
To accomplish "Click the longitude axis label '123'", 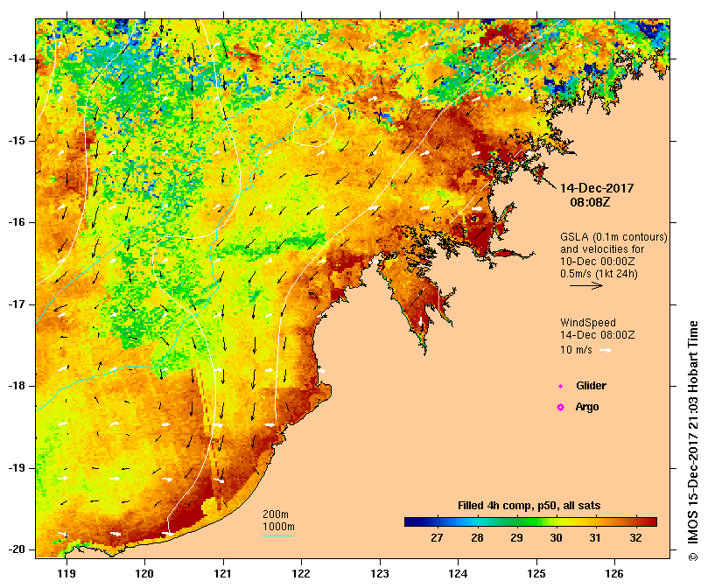I will (380, 573).
